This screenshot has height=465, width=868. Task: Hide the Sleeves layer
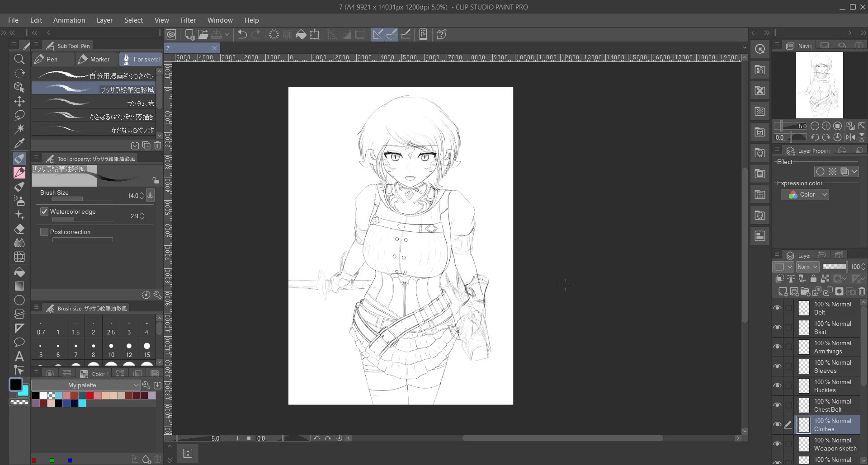click(777, 366)
